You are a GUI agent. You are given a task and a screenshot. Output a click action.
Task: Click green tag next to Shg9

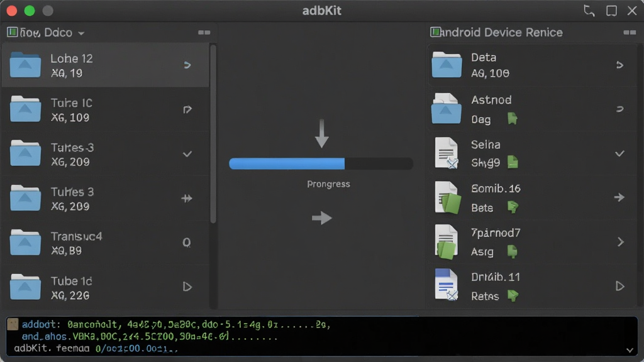click(x=513, y=162)
